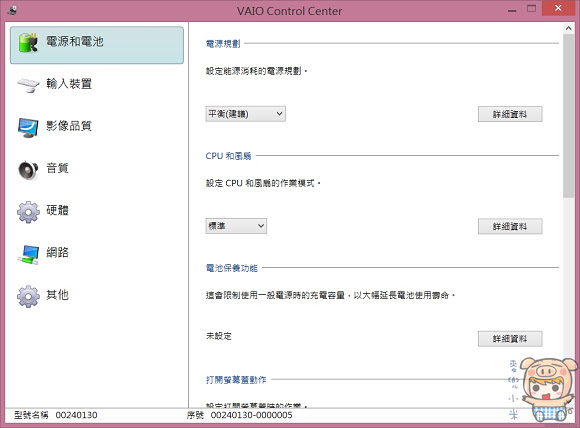Image resolution: width=580 pixels, height=428 pixels.
Task: Click 詳細資料 button for 電池保養功能
Action: tap(510, 338)
